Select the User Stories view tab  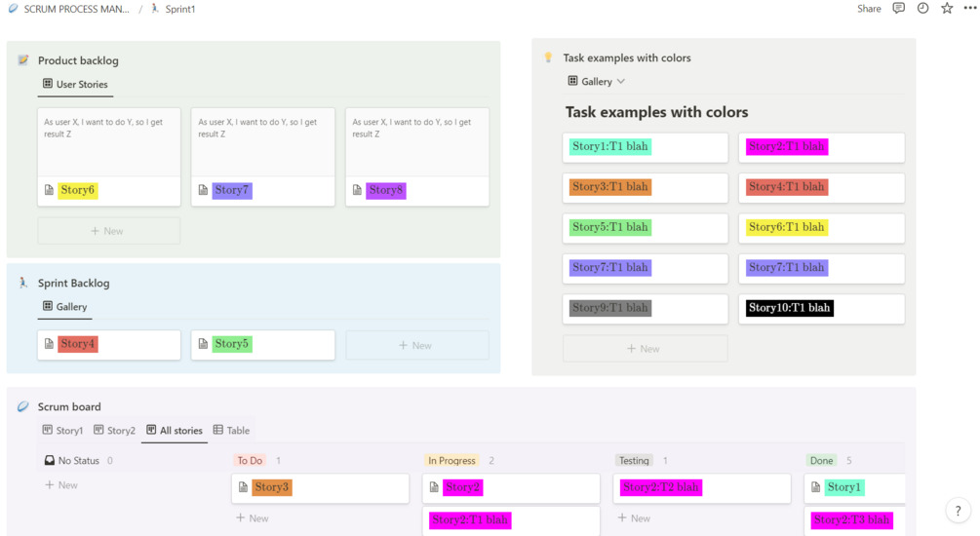[75, 85]
